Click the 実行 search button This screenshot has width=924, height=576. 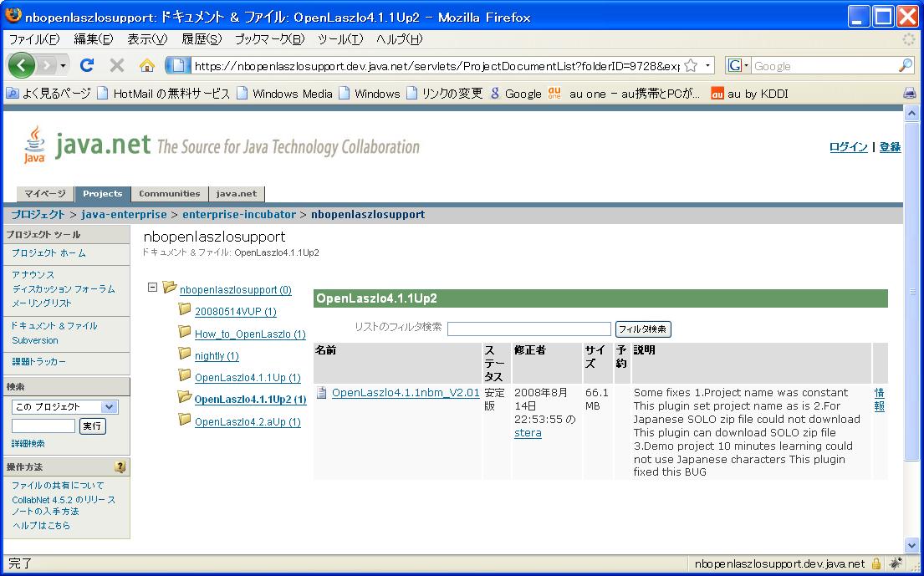click(93, 426)
